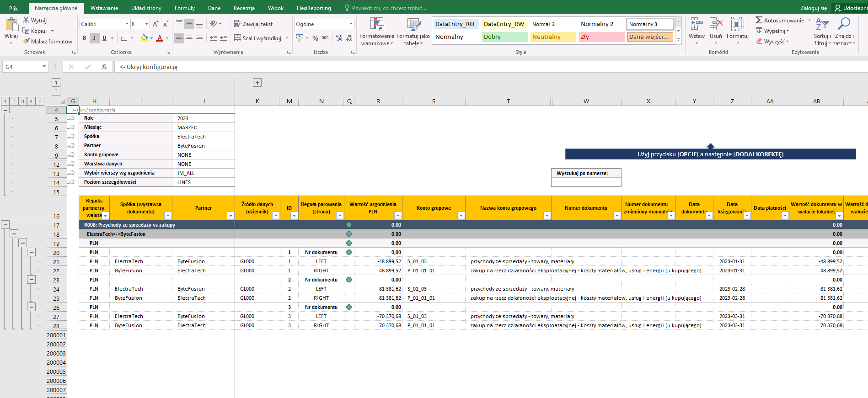Click the fill color bucket icon

pyautogui.click(x=144, y=38)
